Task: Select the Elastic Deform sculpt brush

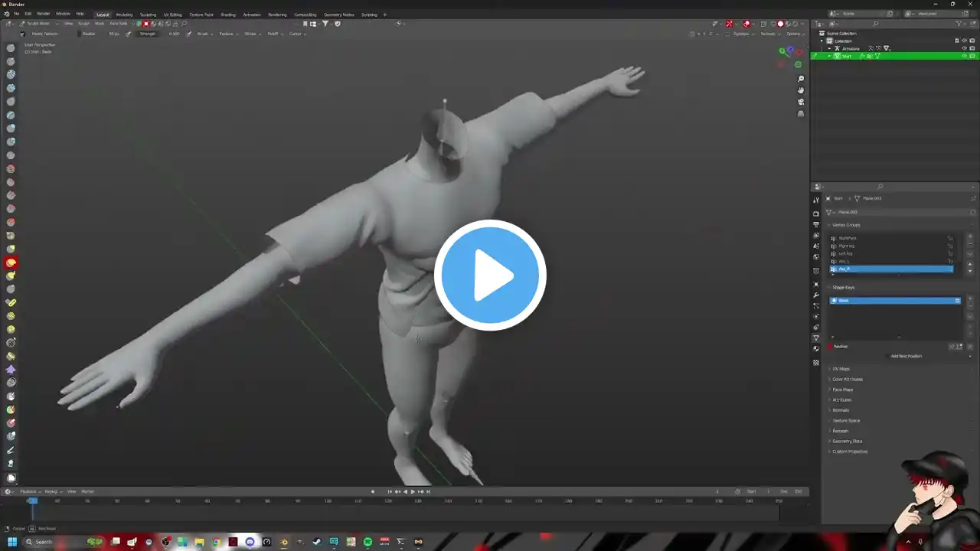Action: coord(11,262)
